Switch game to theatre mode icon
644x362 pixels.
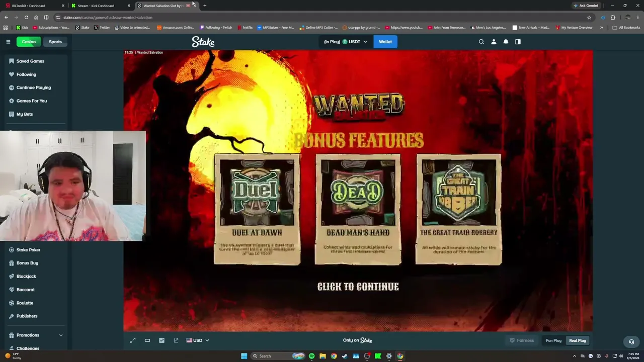point(147,340)
